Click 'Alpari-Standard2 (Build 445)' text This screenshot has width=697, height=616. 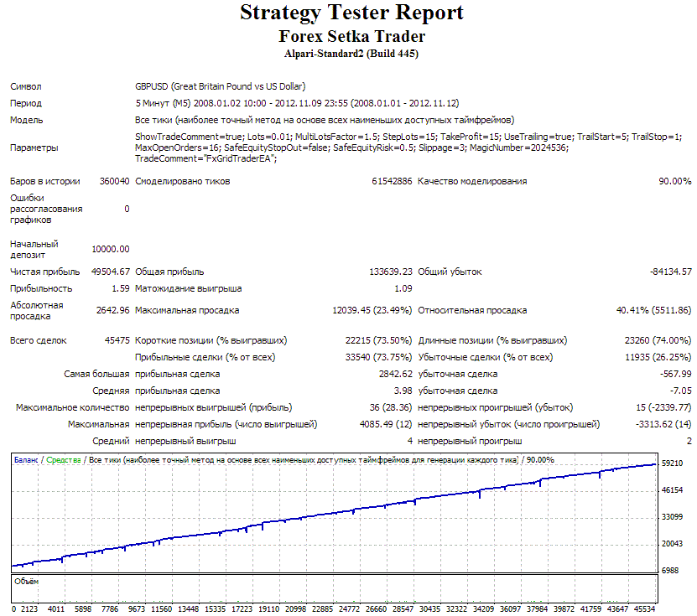tap(351, 54)
